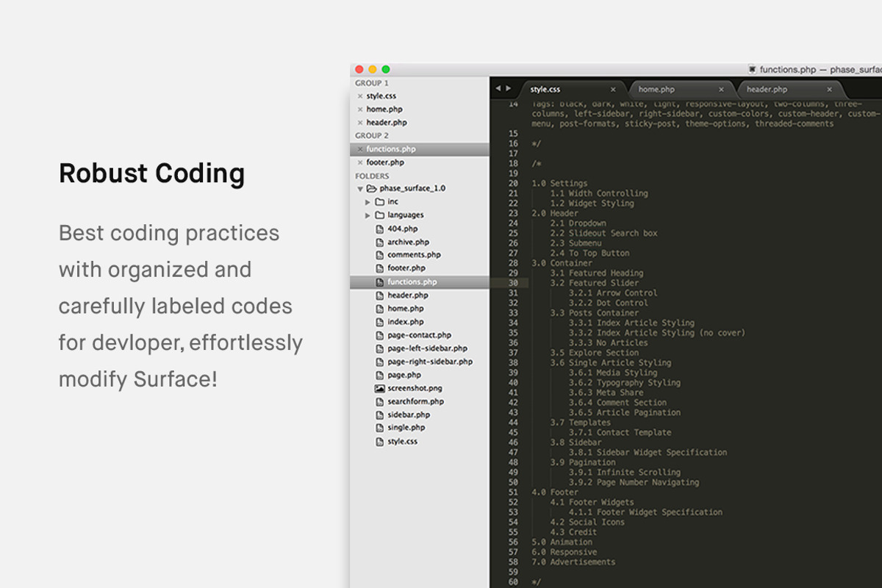Close style.css in the Group 1 list
The height and width of the screenshot is (588, 882).
click(x=359, y=96)
